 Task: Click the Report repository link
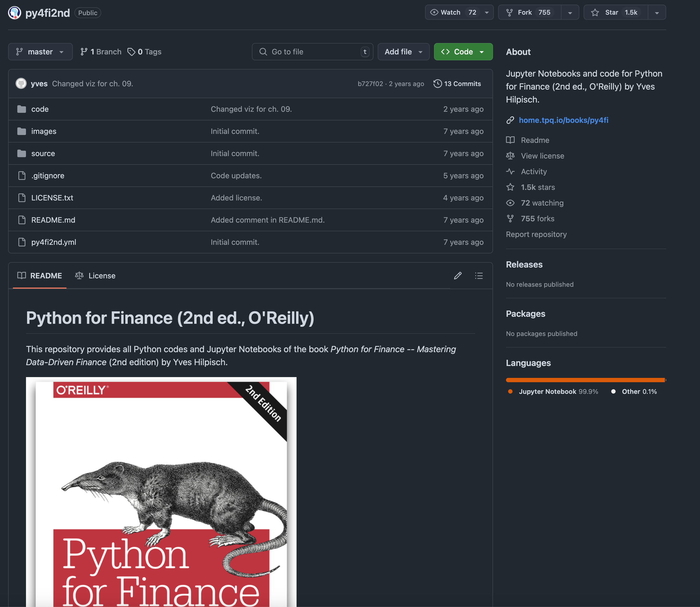click(x=536, y=234)
